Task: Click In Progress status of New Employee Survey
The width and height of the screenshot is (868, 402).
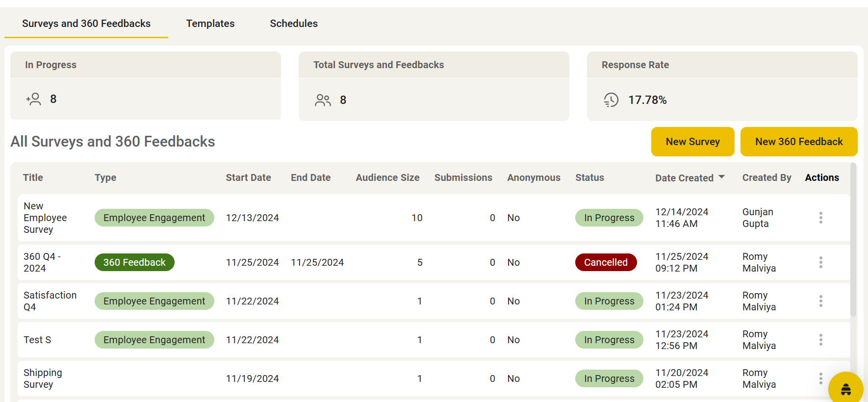Action: (x=609, y=218)
